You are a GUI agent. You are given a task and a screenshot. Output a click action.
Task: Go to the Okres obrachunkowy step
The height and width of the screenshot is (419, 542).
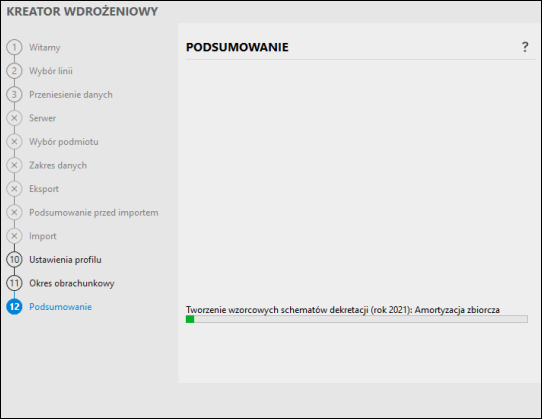coord(72,283)
